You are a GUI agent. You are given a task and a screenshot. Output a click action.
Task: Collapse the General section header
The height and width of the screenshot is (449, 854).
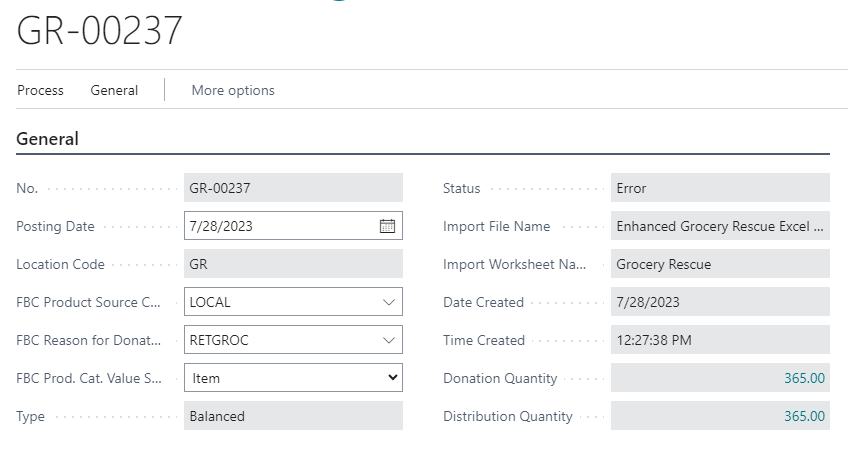pyautogui.click(x=48, y=139)
